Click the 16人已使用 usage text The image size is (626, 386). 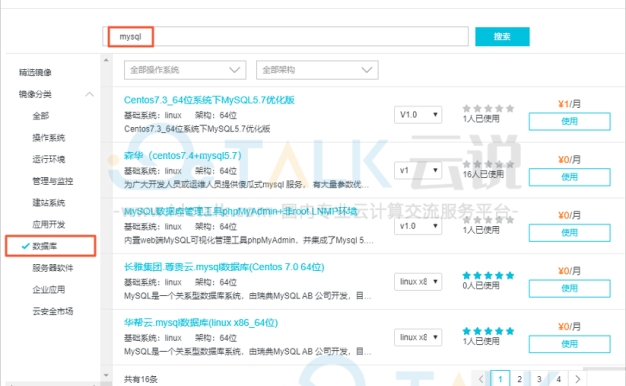483,174
